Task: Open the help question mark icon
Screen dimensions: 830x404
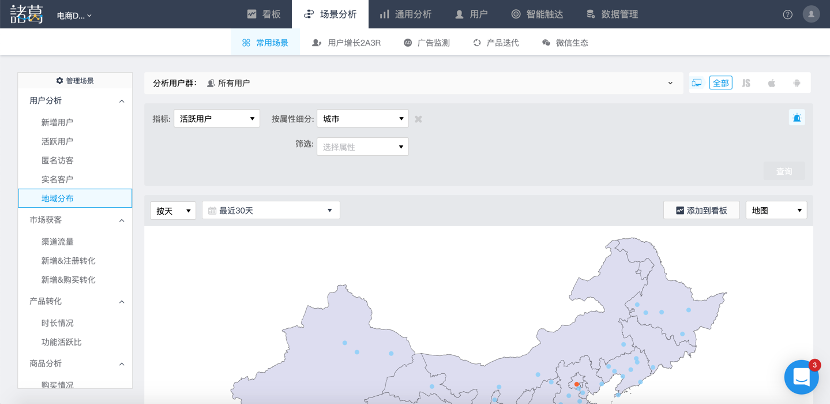Action: (x=788, y=14)
